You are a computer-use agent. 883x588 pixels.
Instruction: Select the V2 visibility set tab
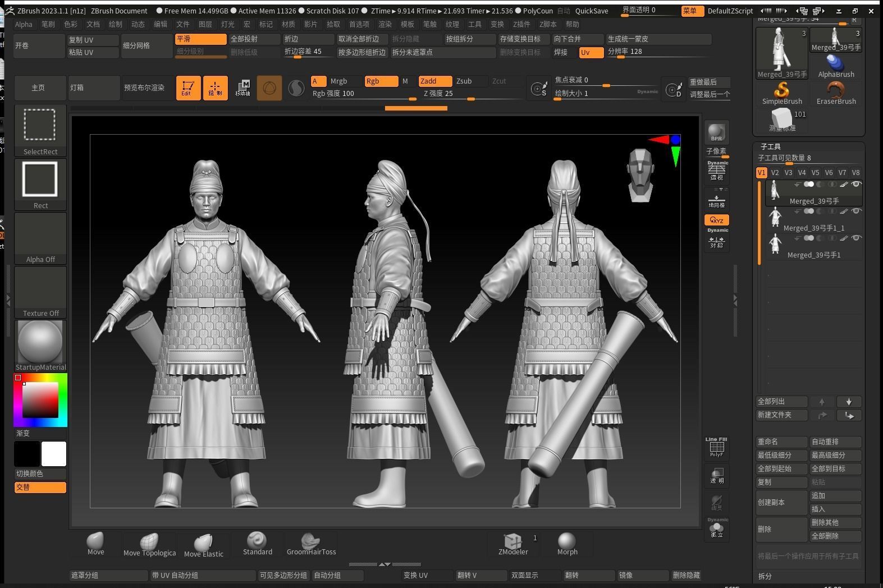click(x=775, y=173)
